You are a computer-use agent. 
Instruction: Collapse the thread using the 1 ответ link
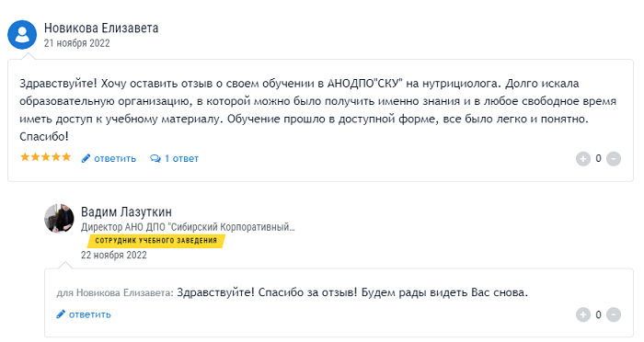coord(181,158)
